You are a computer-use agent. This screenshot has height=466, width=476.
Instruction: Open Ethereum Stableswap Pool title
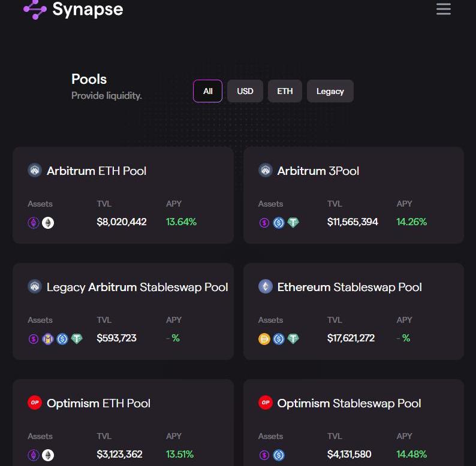[x=350, y=287]
